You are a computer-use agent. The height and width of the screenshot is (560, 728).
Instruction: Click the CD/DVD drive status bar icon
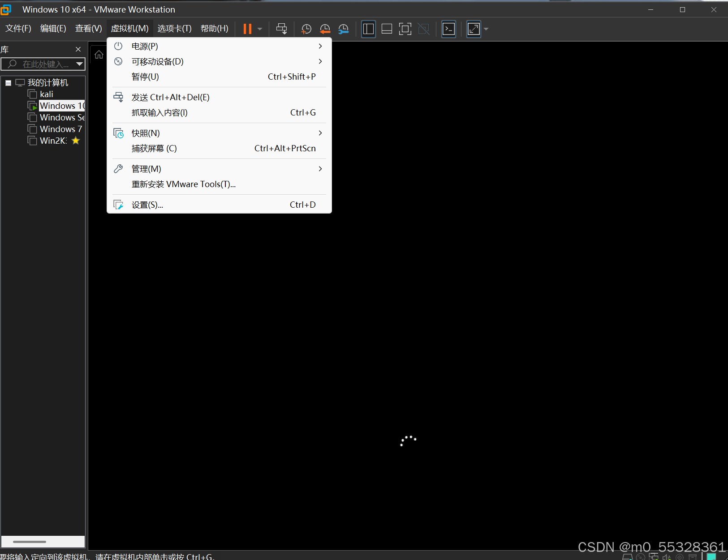(641, 557)
